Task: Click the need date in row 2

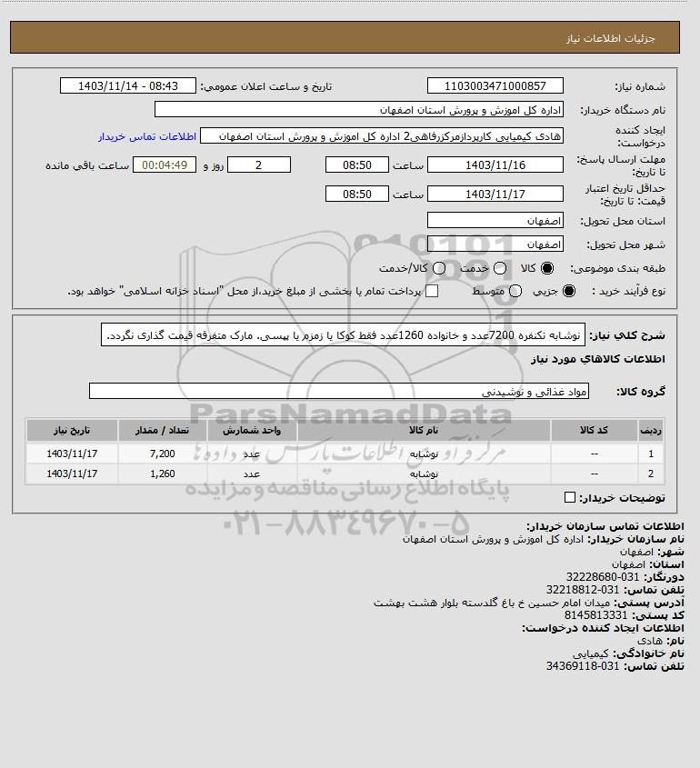Action: click(x=72, y=474)
